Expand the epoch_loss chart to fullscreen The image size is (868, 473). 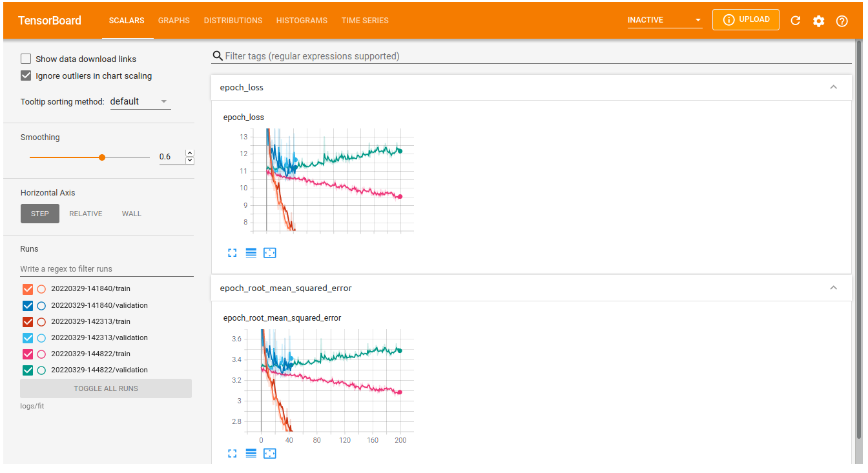coord(232,252)
